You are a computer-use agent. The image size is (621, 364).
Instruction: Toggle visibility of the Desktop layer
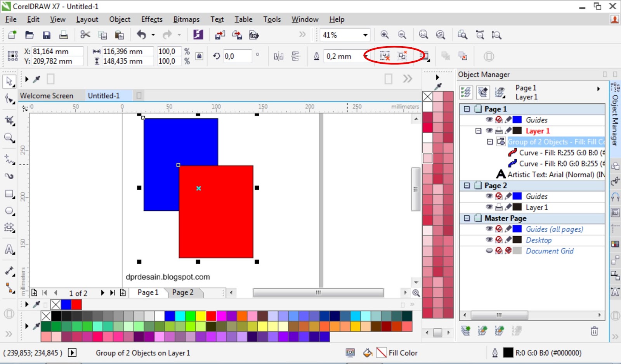(x=489, y=239)
